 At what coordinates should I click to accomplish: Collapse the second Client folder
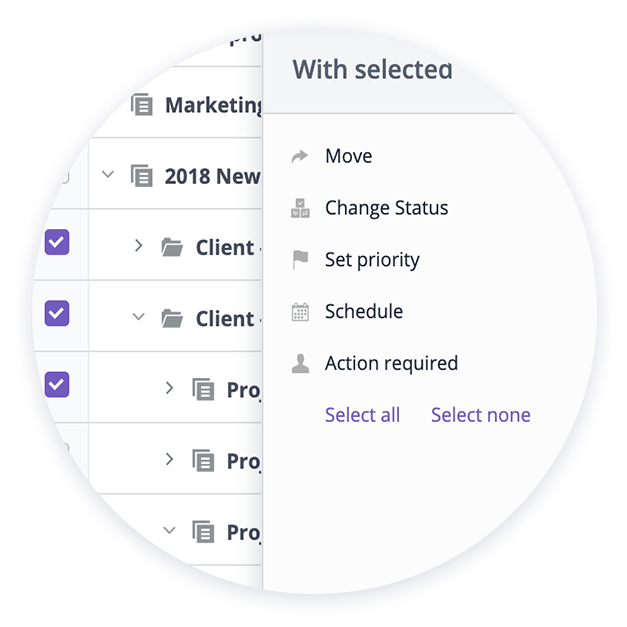138,317
